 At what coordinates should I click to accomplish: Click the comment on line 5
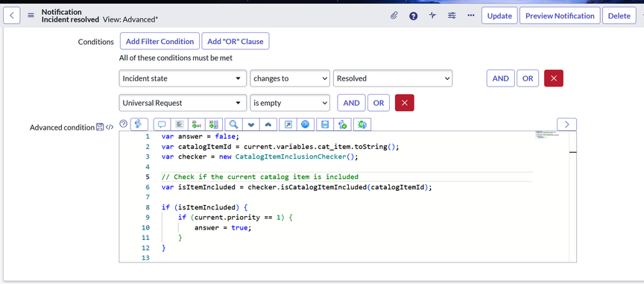point(260,177)
